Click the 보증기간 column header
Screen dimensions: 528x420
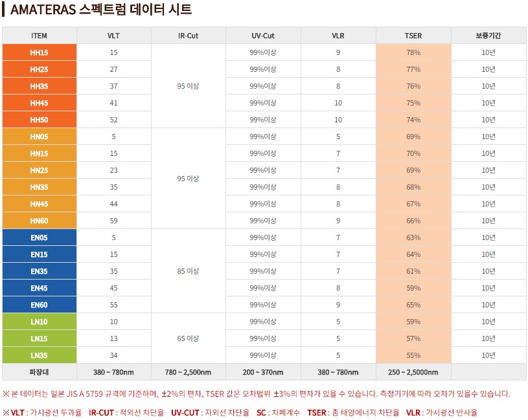click(x=488, y=36)
